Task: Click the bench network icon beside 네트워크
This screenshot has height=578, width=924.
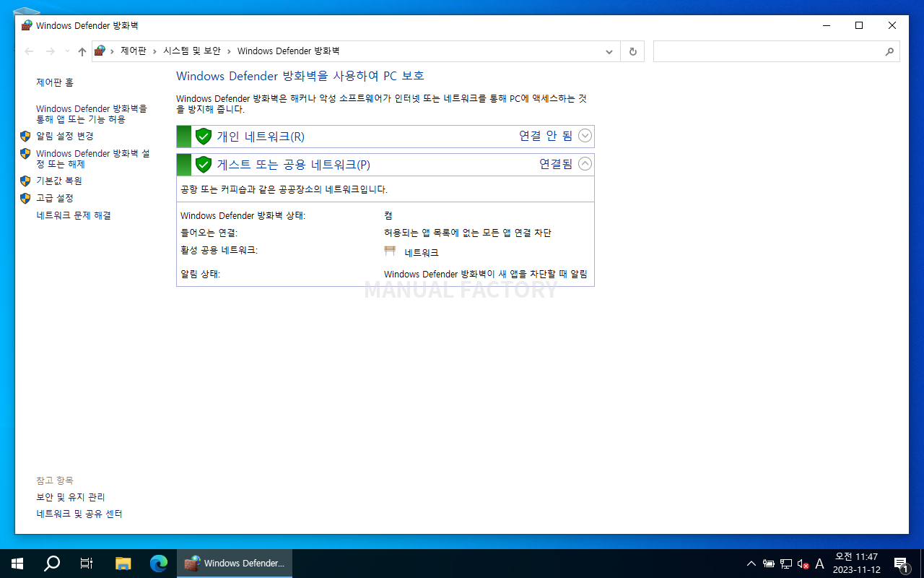Action: click(x=391, y=251)
